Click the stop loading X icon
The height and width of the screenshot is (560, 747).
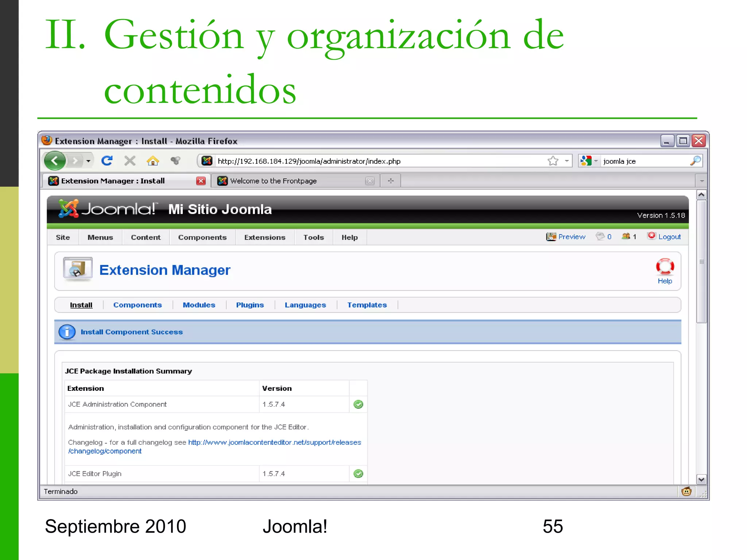tap(129, 161)
